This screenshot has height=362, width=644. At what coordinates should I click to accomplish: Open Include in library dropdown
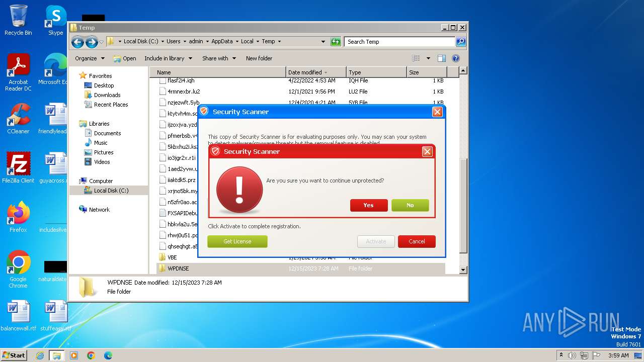168,58
